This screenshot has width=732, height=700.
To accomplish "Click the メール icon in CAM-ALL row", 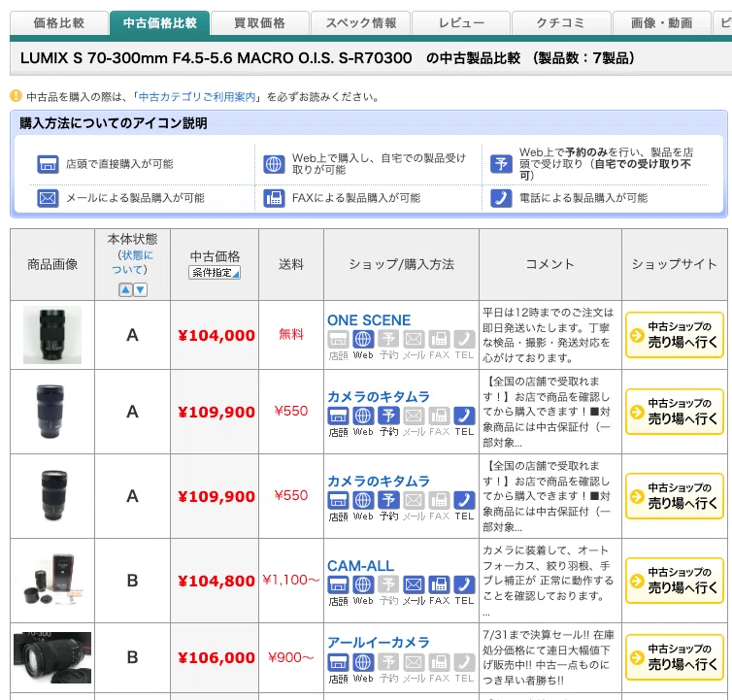I will (414, 584).
